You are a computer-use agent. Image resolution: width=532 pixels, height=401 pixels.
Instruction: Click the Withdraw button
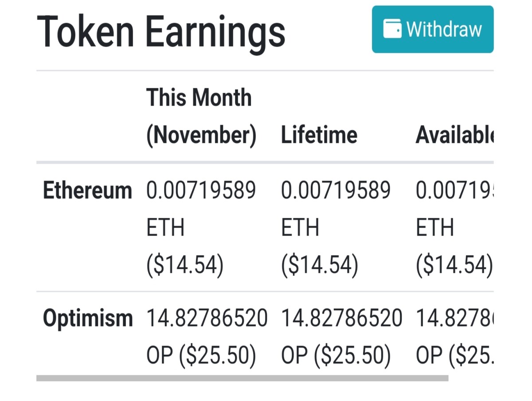click(x=432, y=29)
